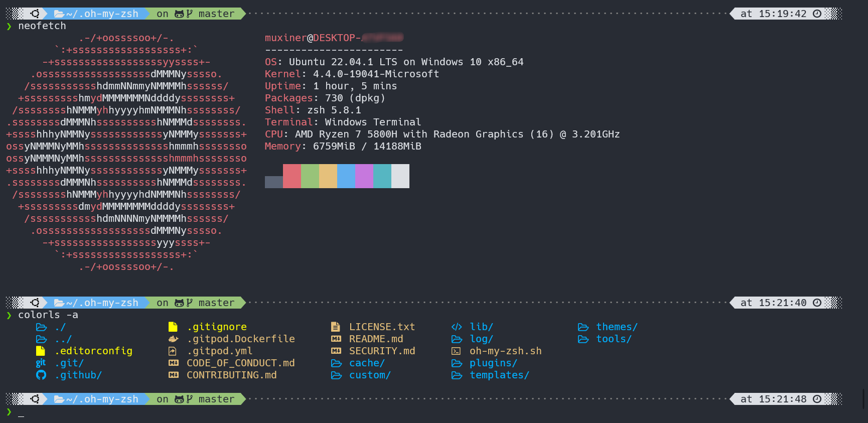Viewport: 868px width, 423px height.
Task: Click the 'oh-my-zsh.sh' file name
Action: tap(506, 351)
